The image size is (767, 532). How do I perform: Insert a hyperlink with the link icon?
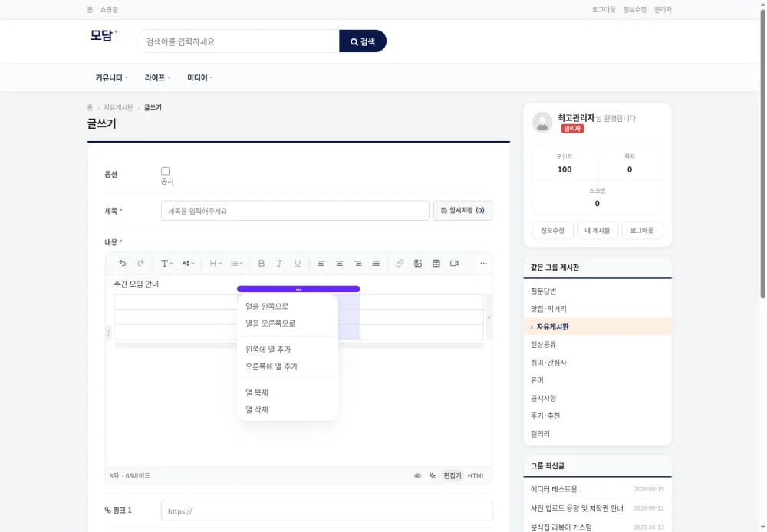[x=400, y=263]
